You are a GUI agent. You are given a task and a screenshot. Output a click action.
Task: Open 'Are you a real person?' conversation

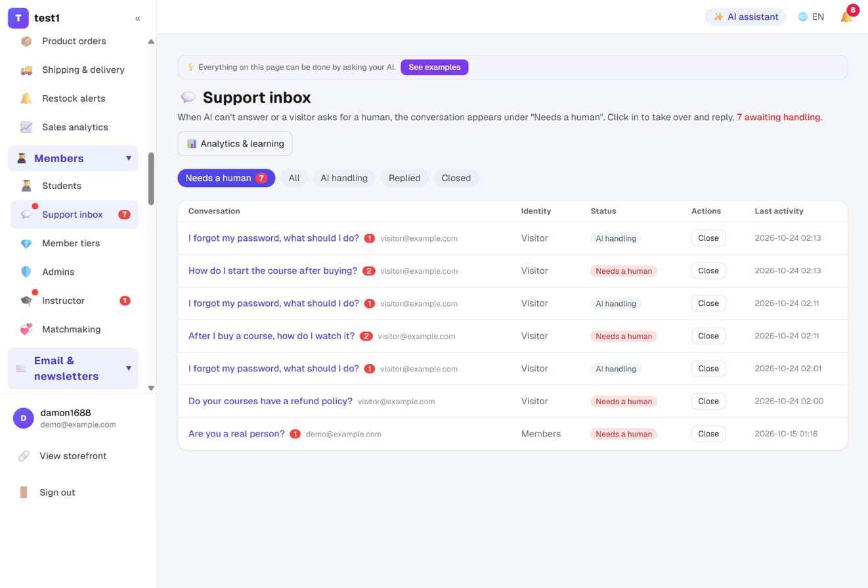click(x=236, y=434)
